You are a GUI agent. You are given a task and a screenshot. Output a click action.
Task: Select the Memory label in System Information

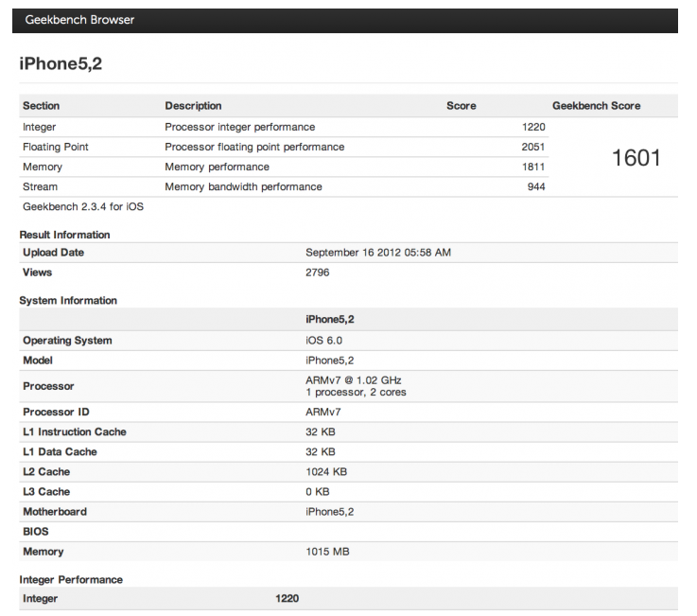point(44,552)
